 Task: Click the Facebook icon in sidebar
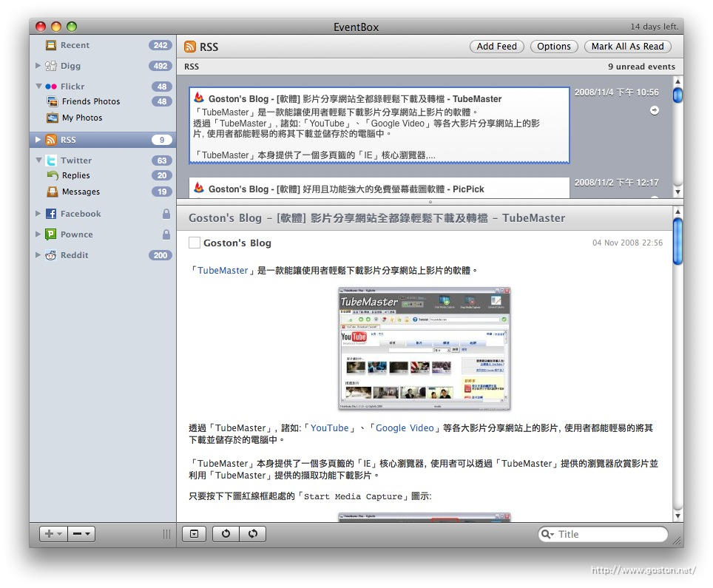[x=51, y=214]
